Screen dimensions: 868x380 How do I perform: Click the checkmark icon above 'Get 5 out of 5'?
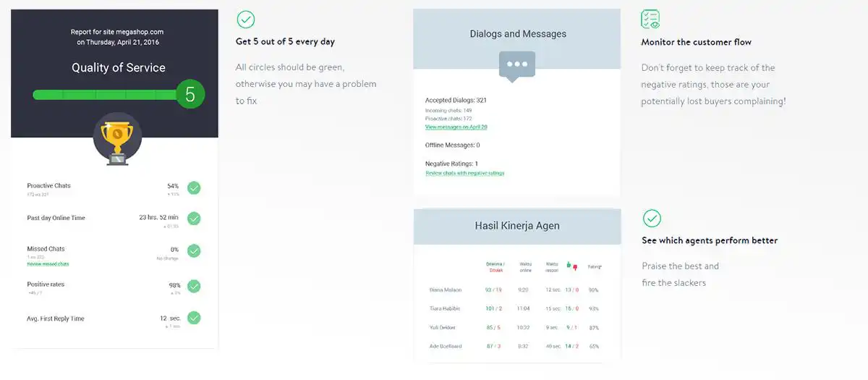click(245, 20)
